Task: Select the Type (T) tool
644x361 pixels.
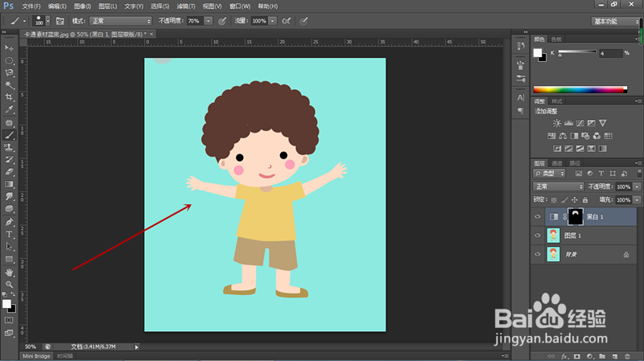Action: coord(9,234)
